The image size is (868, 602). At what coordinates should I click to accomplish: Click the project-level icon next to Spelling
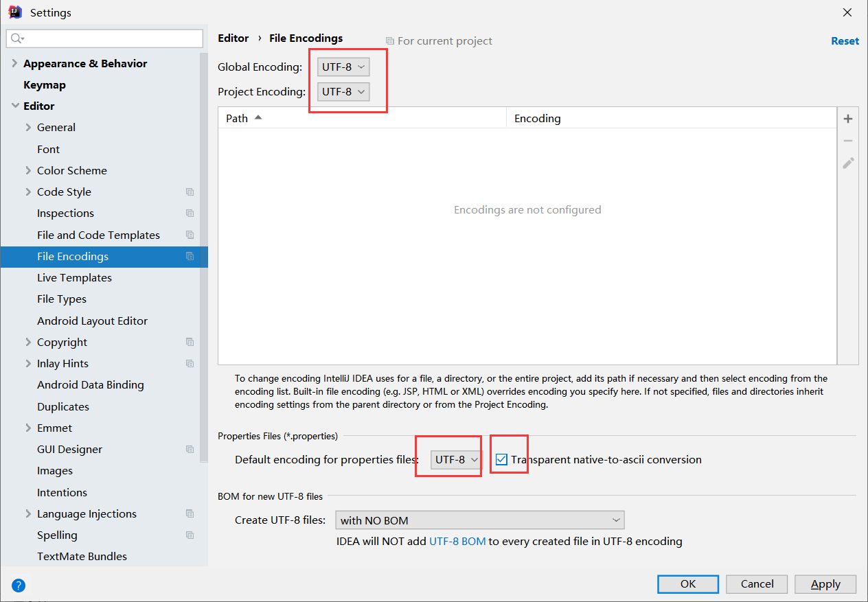[190, 535]
